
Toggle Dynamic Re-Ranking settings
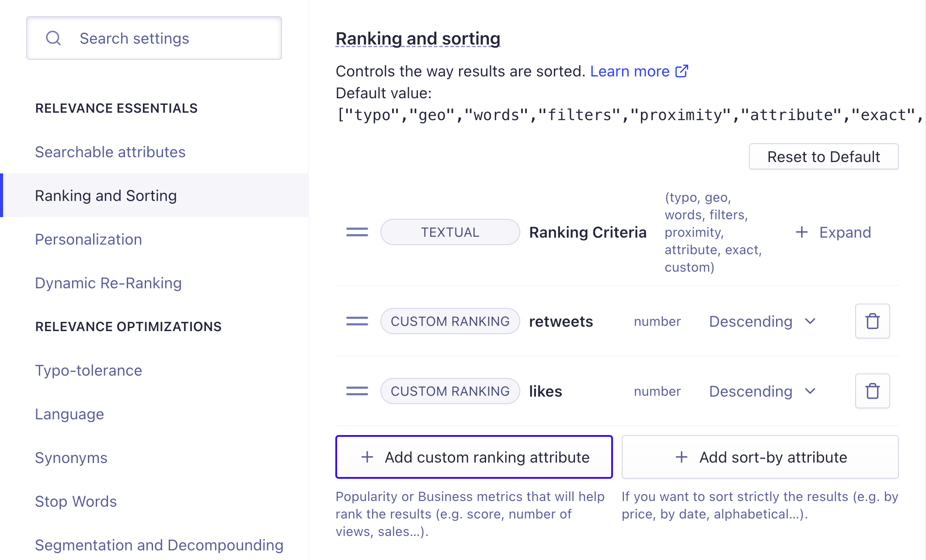pyautogui.click(x=108, y=283)
